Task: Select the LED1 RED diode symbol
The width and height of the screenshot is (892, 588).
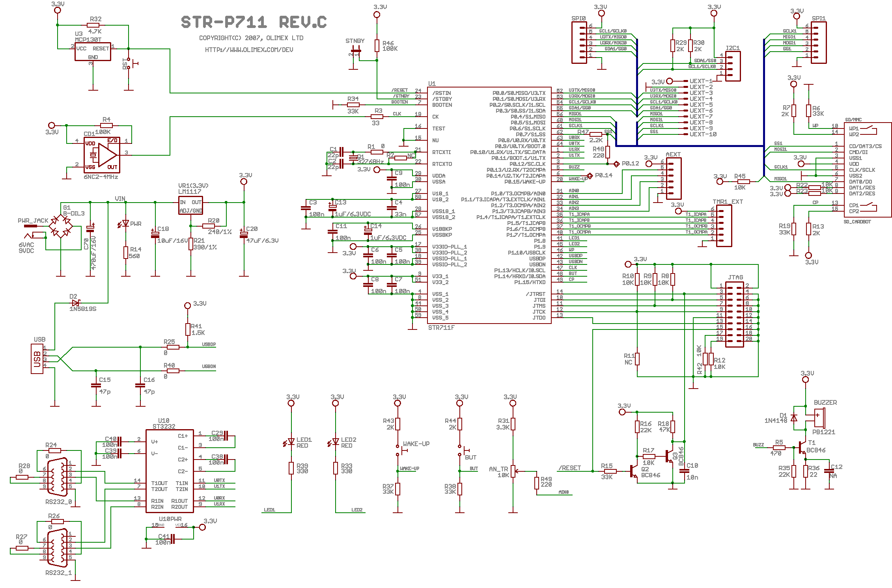Action: click(x=290, y=442)
